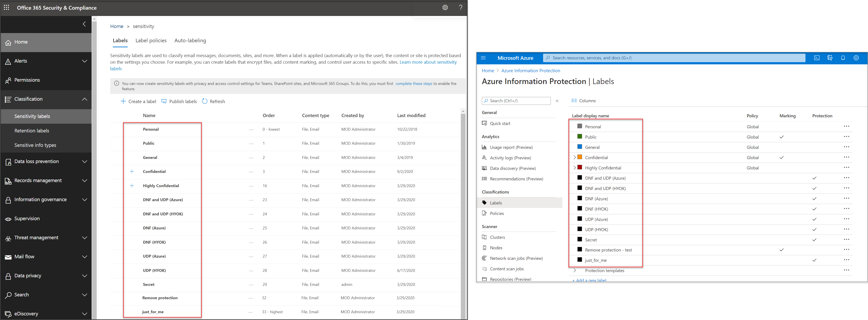Image resolution: width=868 pixels, height=320 pixels.
Task: Expand the Confidential label sublabels plus
Action: [x=132, y=172]
